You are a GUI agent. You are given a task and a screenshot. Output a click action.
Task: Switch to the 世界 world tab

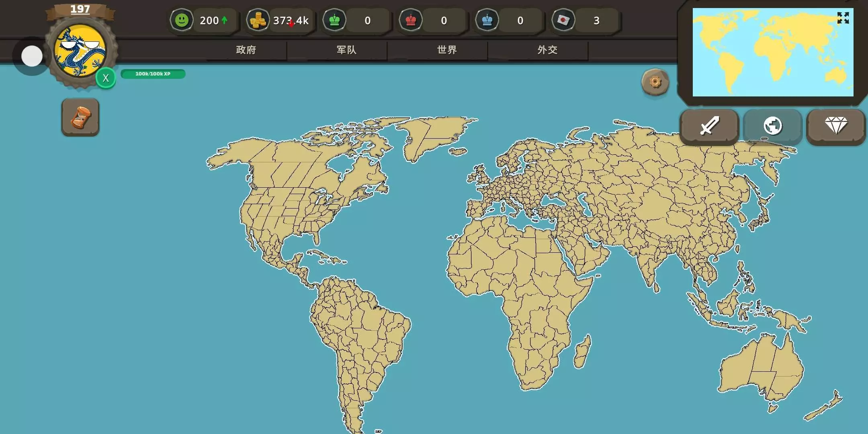tap(447, 50)
